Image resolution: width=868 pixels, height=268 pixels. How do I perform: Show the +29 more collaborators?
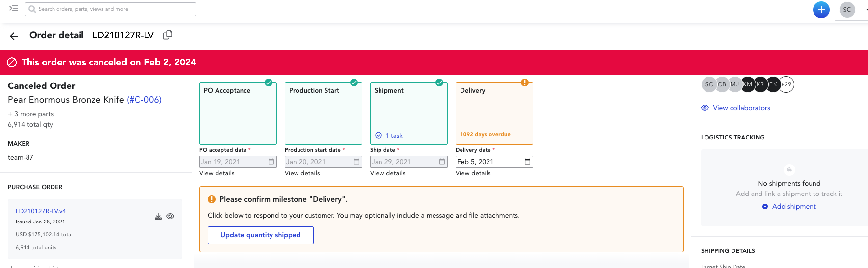[787, 84]
